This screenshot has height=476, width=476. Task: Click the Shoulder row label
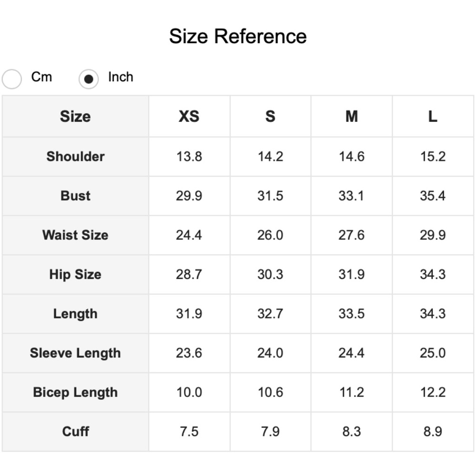pyautogui.click(x=75, y=157)
